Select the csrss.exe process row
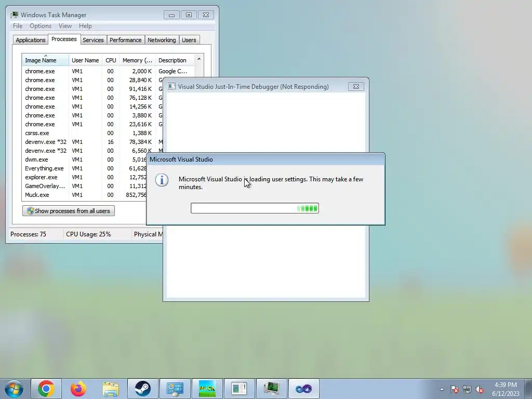Image resolution: width=532 pixels, height=399 pixels. click(92, 133)
